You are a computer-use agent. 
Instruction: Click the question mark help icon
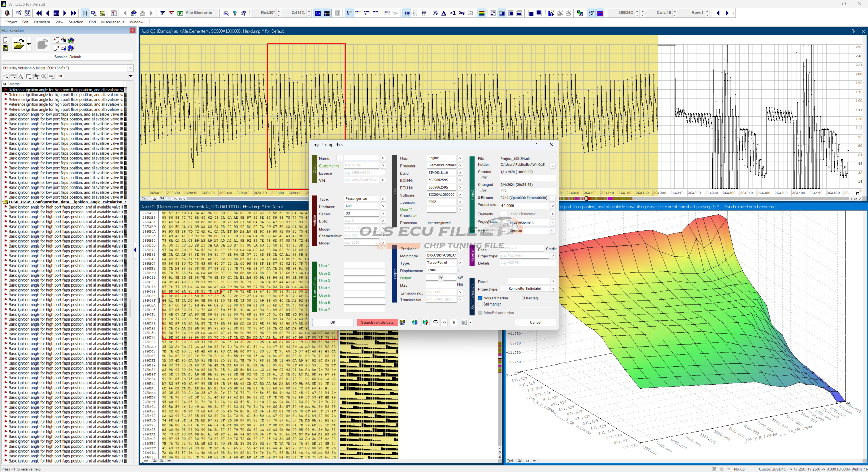235,13
